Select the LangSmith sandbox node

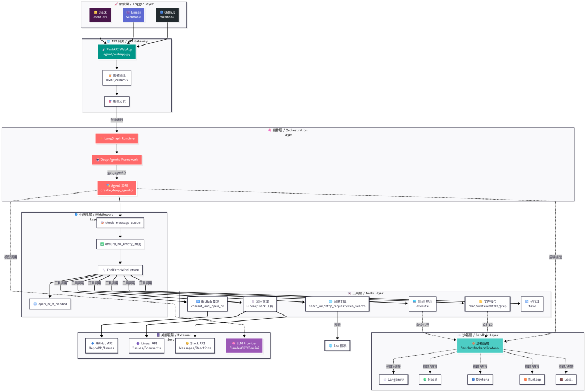click(393, 380)
